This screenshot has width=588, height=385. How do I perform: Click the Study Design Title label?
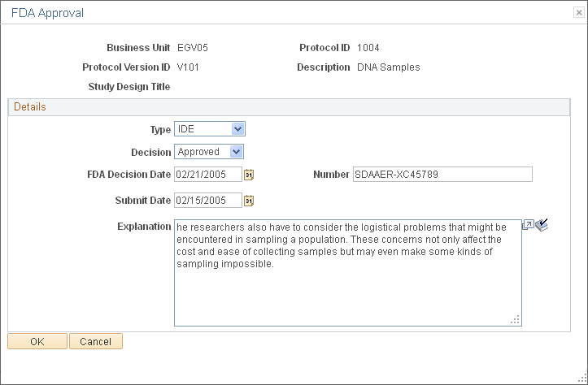click(x=129, y=87)
